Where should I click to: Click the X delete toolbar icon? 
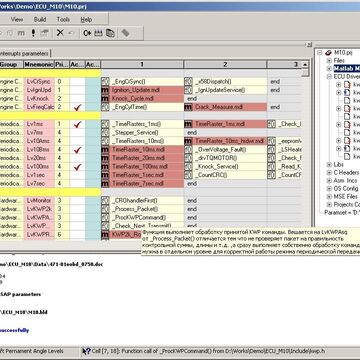point(60,33)
